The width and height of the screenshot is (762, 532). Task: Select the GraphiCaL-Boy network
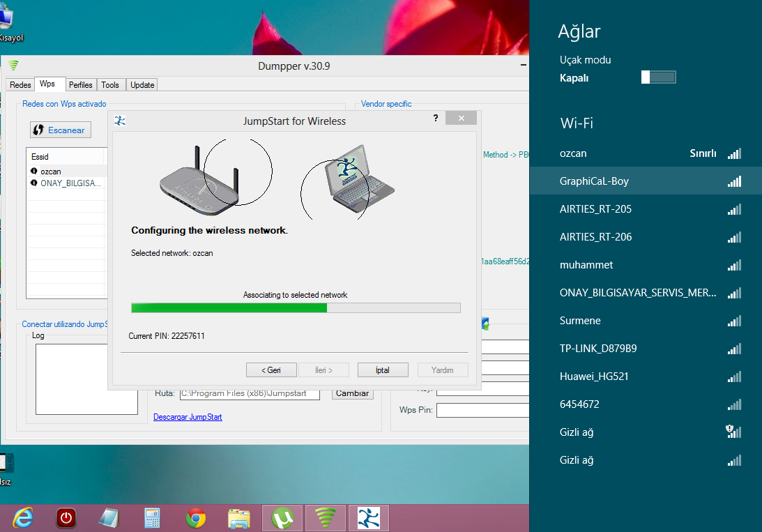pyautogui.click(x=646, y=181)
